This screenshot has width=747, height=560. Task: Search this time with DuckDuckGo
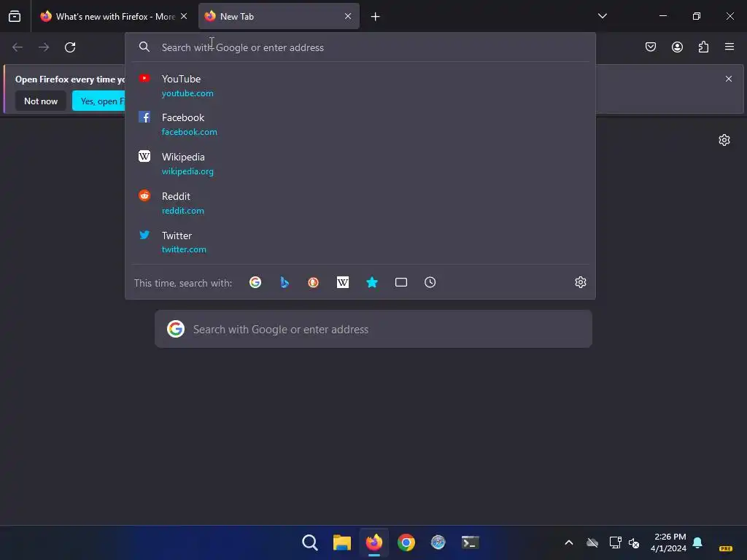click(x=314, y=282)
